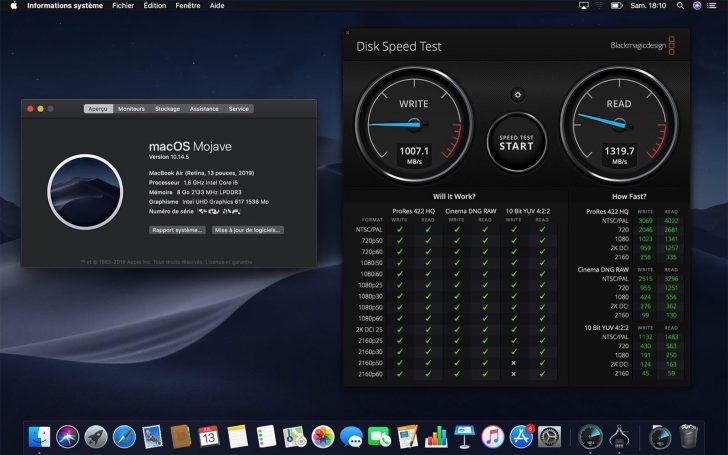Click the Version 10.14.5 text
The width and height of the screenshot is (728, 455).
point(169,157)
